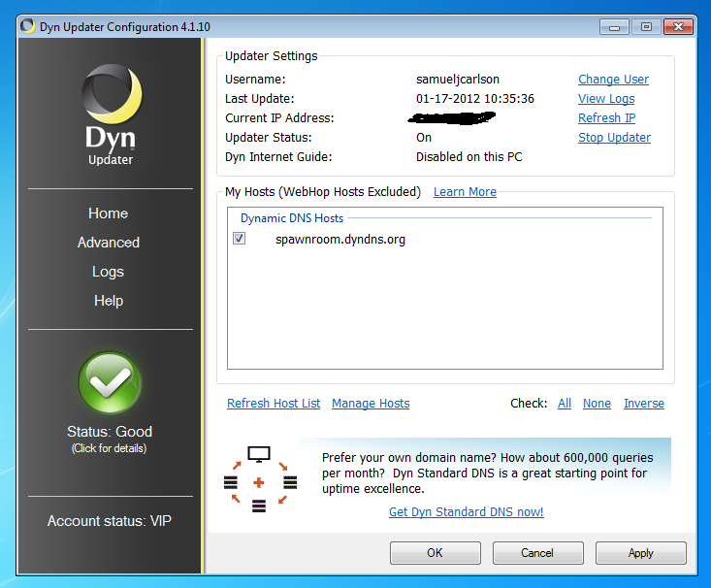Click Stop Updater link
This screenshot has width=711, height=588.
pyautogui.click(x=614, y=138)
